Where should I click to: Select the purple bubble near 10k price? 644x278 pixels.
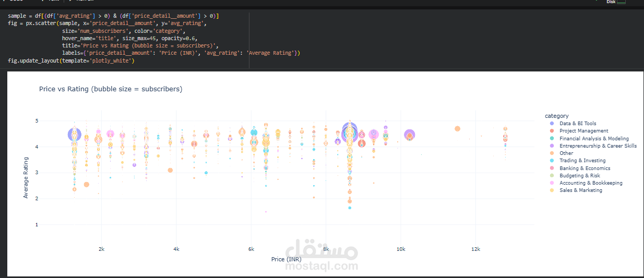410,136
